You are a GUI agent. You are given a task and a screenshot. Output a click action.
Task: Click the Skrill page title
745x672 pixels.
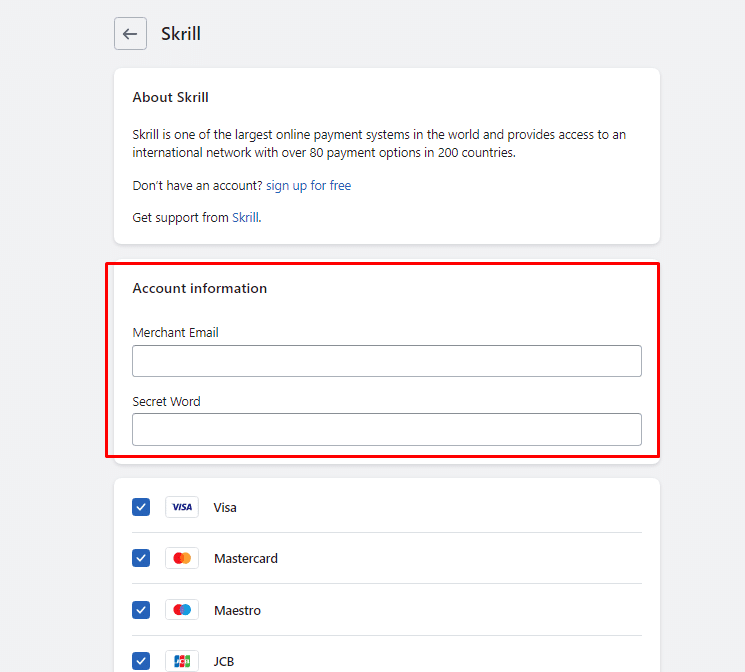tap(181, 34)
